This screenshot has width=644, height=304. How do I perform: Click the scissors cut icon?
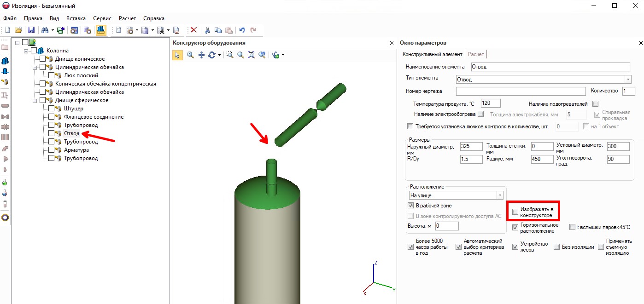pyautogui.click(x=207, y=30)
